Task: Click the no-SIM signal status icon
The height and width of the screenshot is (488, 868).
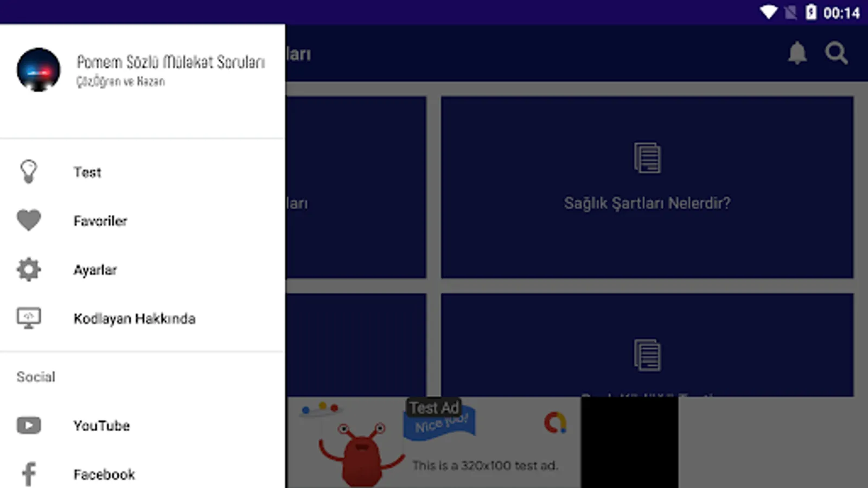Action: pos(790,12)
